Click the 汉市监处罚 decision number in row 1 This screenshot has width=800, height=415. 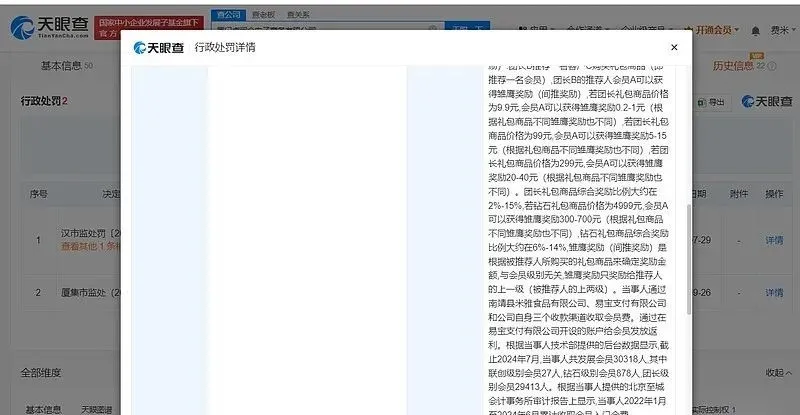90,233
